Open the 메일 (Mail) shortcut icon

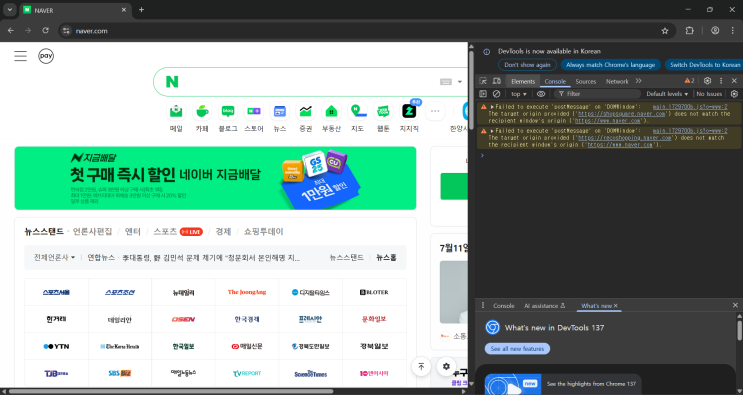pos(176,112)
